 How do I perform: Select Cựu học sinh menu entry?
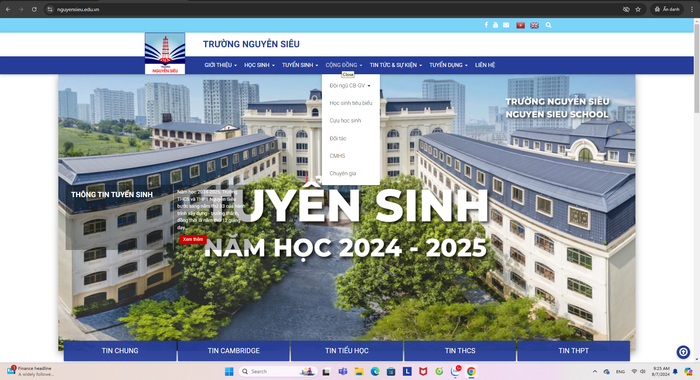pyautogui.click(x=345, y=121)
